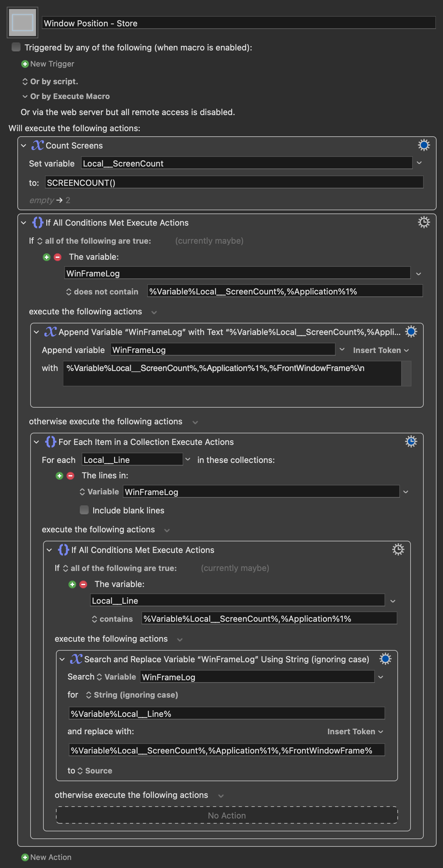Screen dimensions: 443x868
Task: Open gear menu for the outer If All Conditions action
Action: [424, 222]
